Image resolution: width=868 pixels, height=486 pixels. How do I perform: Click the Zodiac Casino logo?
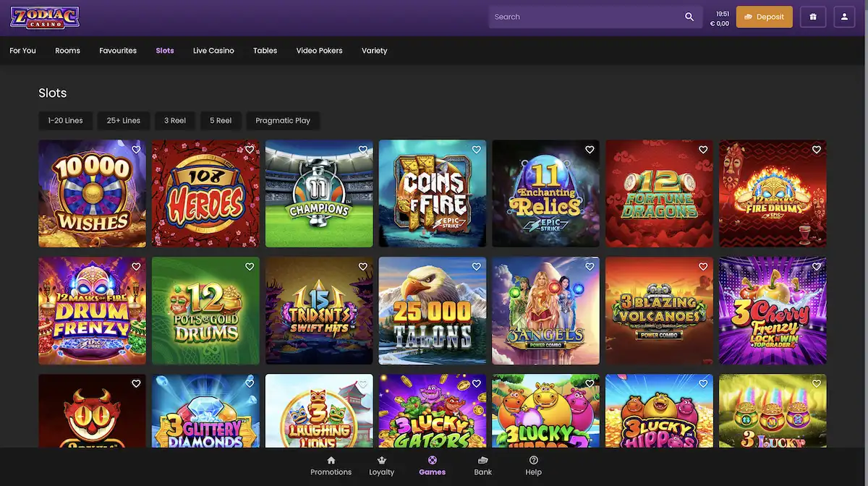coord(45,17)
